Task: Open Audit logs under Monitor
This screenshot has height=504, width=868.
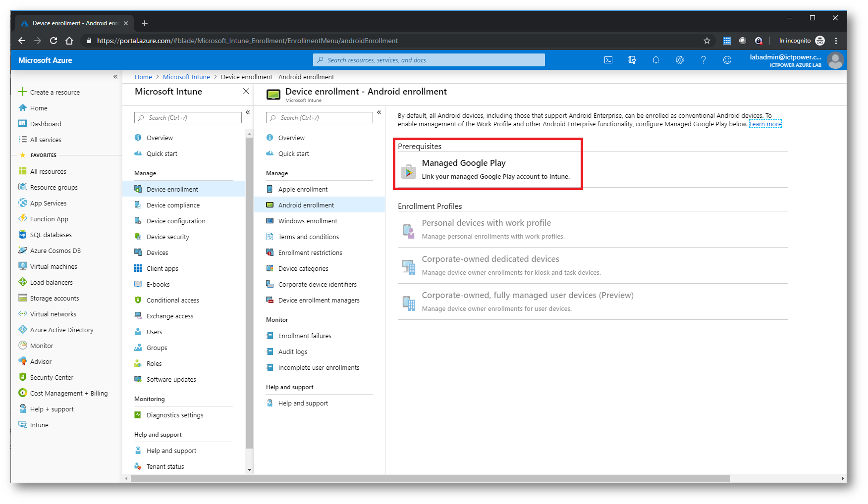Action: (320, 352)
